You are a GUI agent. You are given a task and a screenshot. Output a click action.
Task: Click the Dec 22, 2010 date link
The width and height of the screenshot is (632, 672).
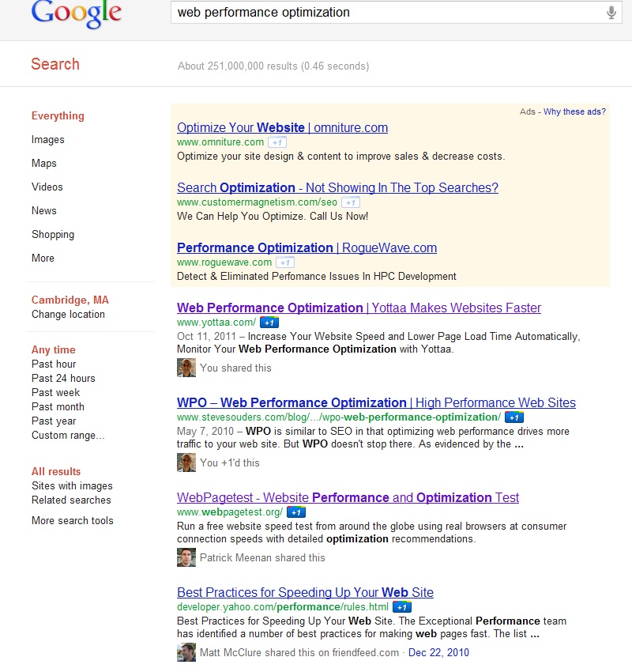tap(439, 653)
